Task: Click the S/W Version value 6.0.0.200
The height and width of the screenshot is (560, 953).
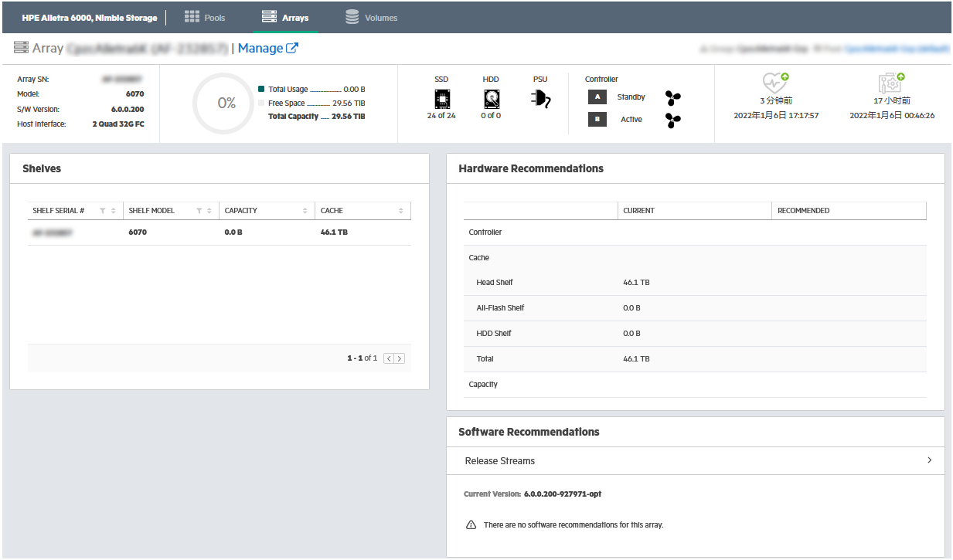Action: tap(128, 110)
